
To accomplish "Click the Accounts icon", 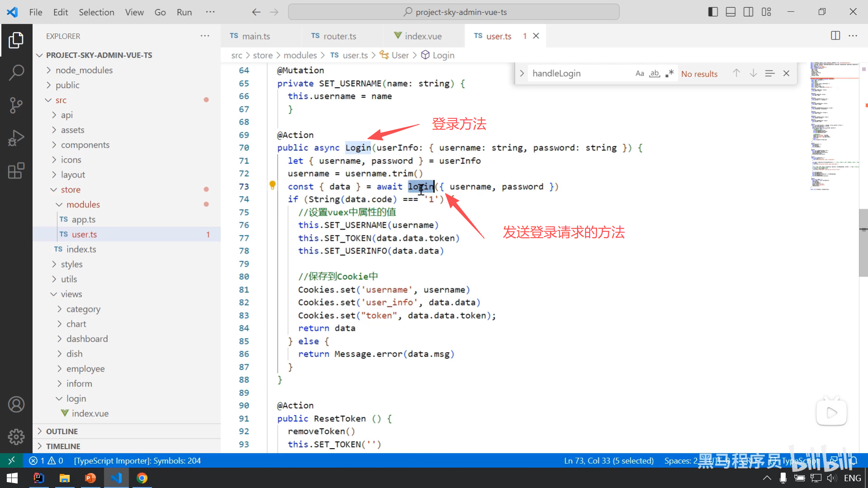I will pyautogui.click(x=16, y=404).
